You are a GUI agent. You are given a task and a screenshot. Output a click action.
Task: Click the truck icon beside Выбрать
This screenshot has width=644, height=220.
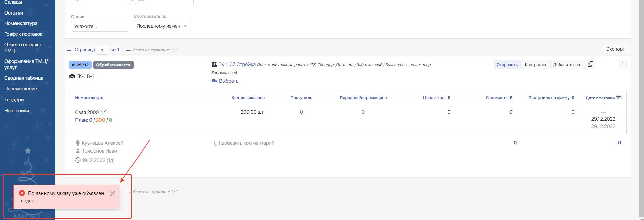click(x=214, y=81)
